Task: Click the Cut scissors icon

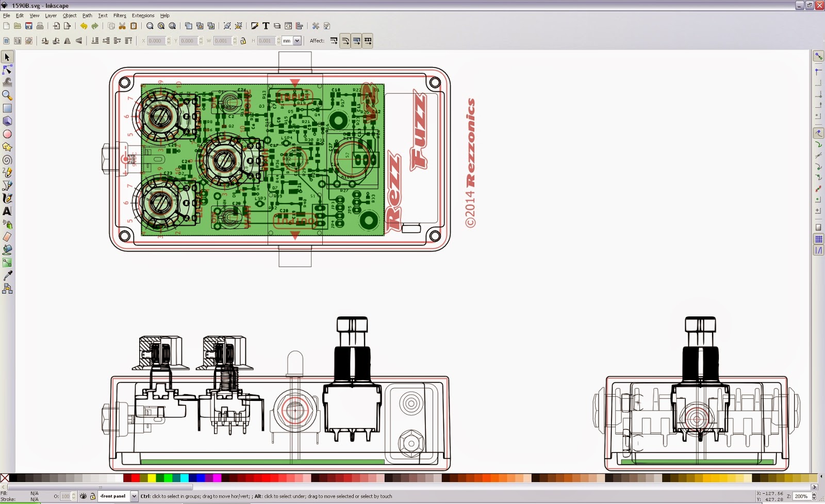Action: coord(122,26)
